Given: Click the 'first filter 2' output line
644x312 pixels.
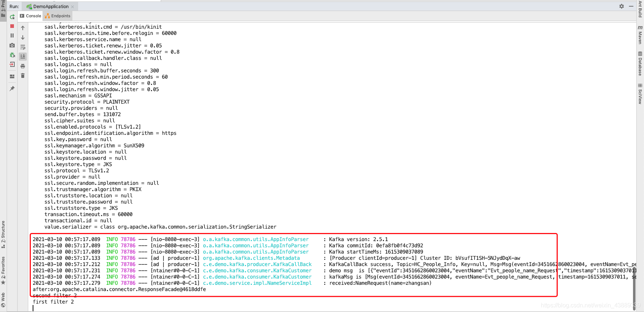Looking at the screenshot, I should (53, 302).
